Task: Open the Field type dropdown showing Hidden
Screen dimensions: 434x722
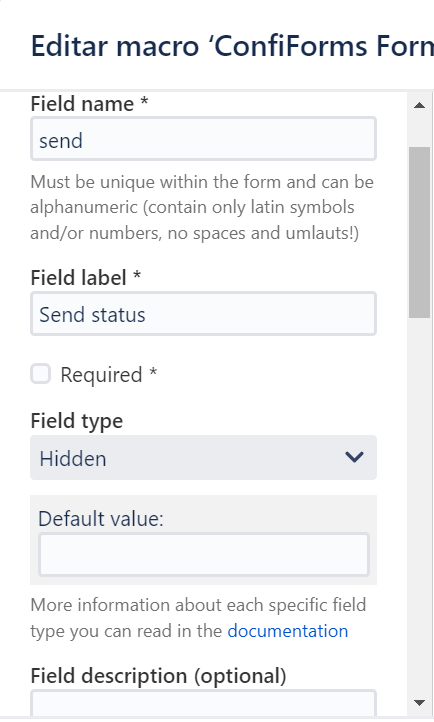Action: coord(203,458)
